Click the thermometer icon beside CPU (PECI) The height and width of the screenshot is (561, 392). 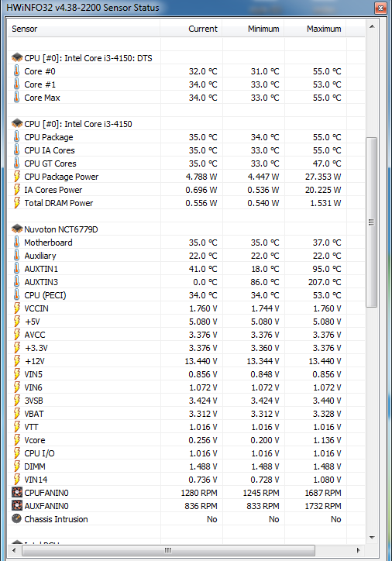[16, 295]
